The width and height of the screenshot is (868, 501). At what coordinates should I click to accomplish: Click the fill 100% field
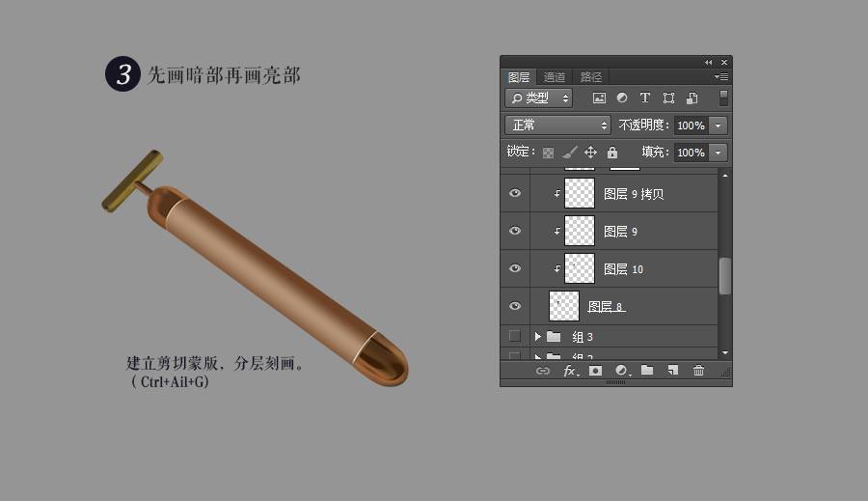[x=692, y=153]
